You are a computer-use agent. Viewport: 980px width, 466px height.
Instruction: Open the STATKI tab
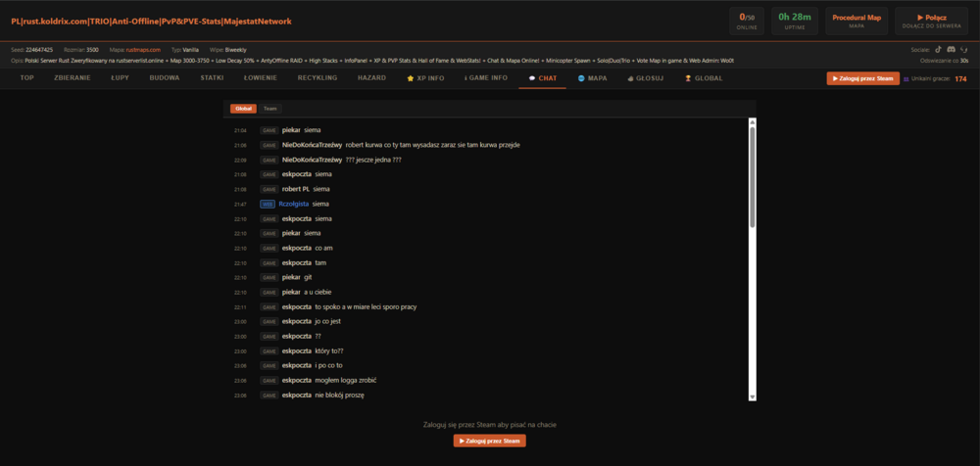[x=212, y=78]
